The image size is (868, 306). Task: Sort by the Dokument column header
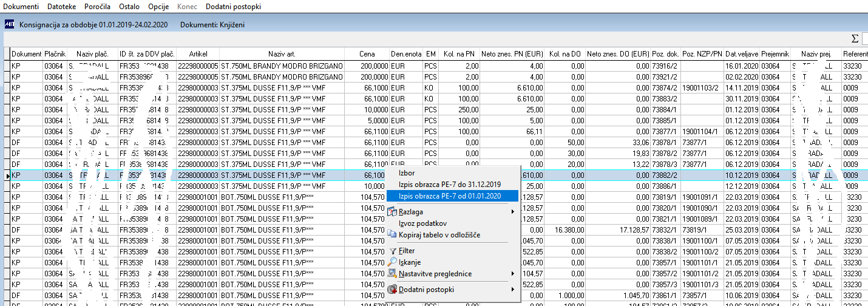(26, 54)
